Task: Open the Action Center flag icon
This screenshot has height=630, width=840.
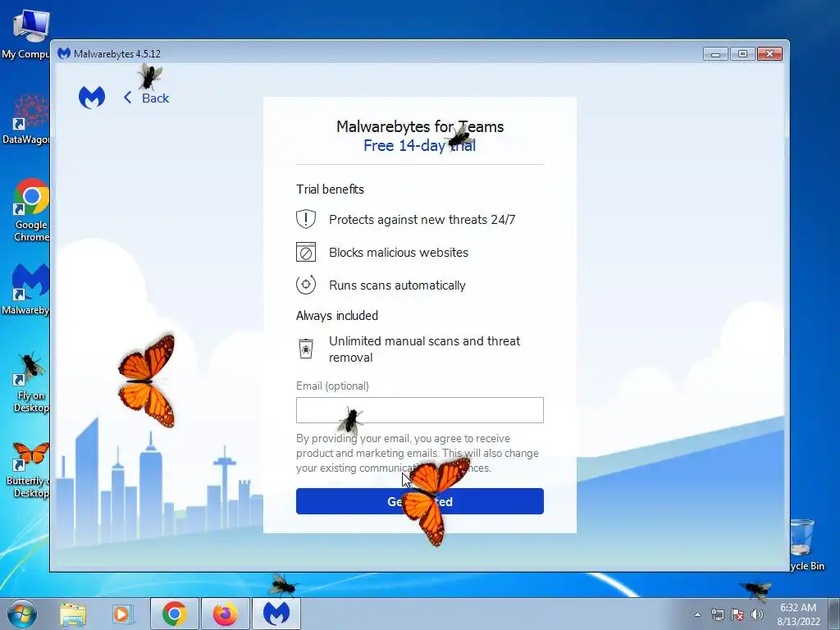Action: coord(737,614)
